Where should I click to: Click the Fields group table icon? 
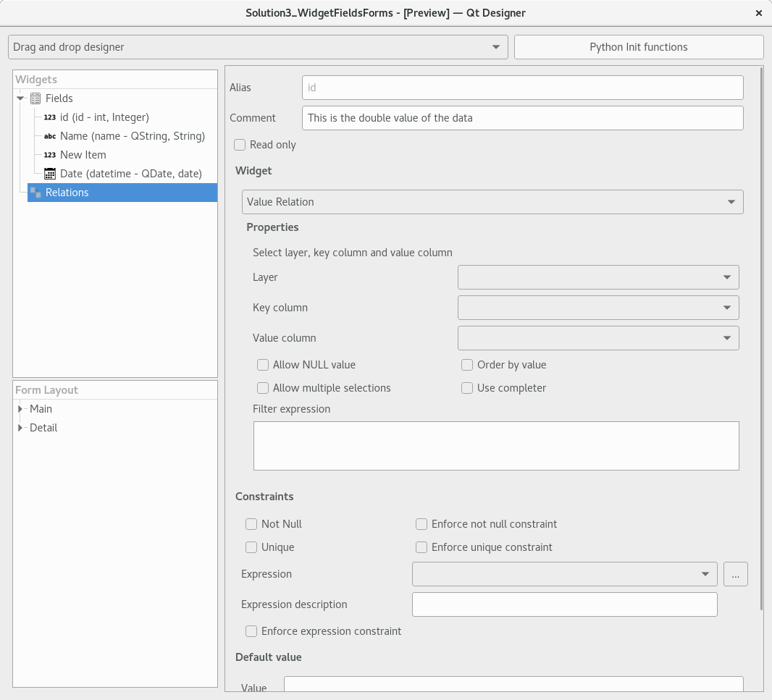tap(37, 98)
